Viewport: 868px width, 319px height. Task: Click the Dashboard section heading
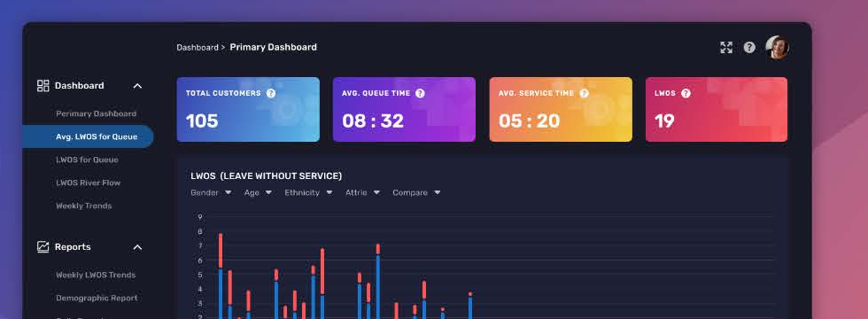(x=79, y=86)
